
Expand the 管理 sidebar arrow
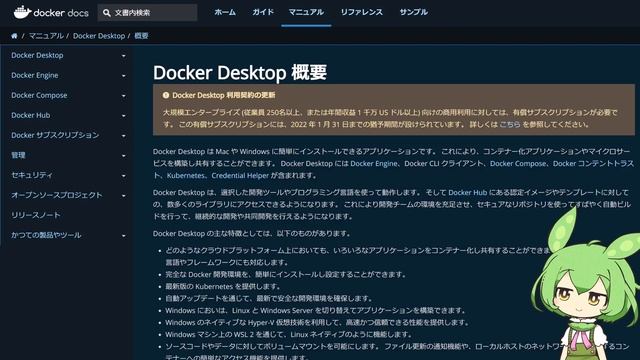[124, 156]
